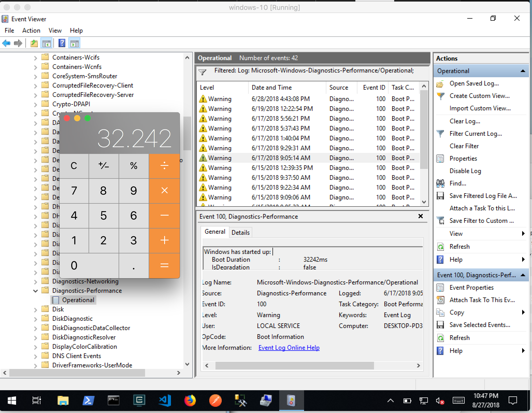Collapse the Operational actions section

pos(523,71)
